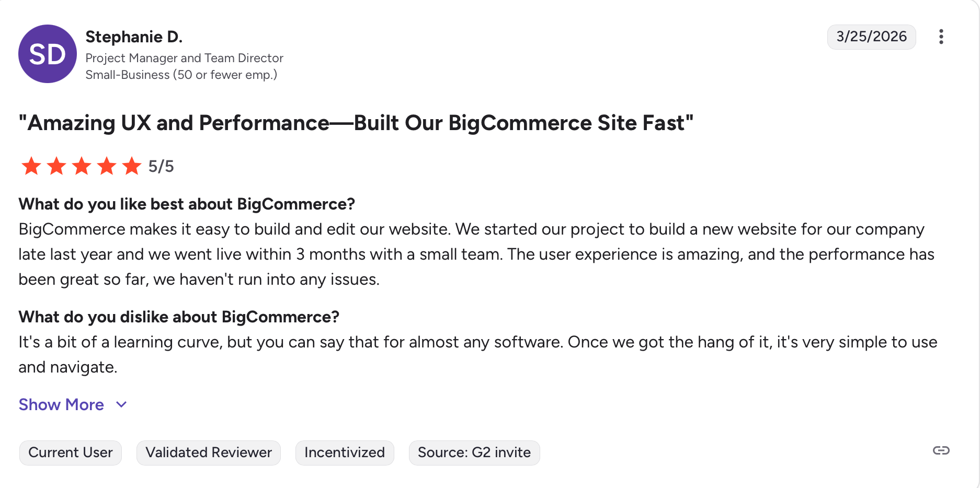Click the Project Manager and Team Director subtitle
This screenshot has height=488, width=980.
pyautogui.click(x=184, y=58)
